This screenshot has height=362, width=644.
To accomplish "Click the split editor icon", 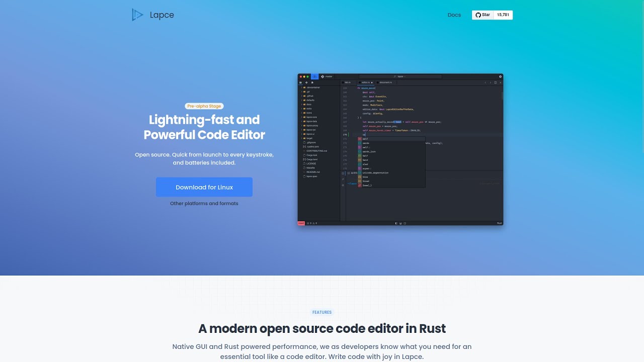I will click(495, 82).
